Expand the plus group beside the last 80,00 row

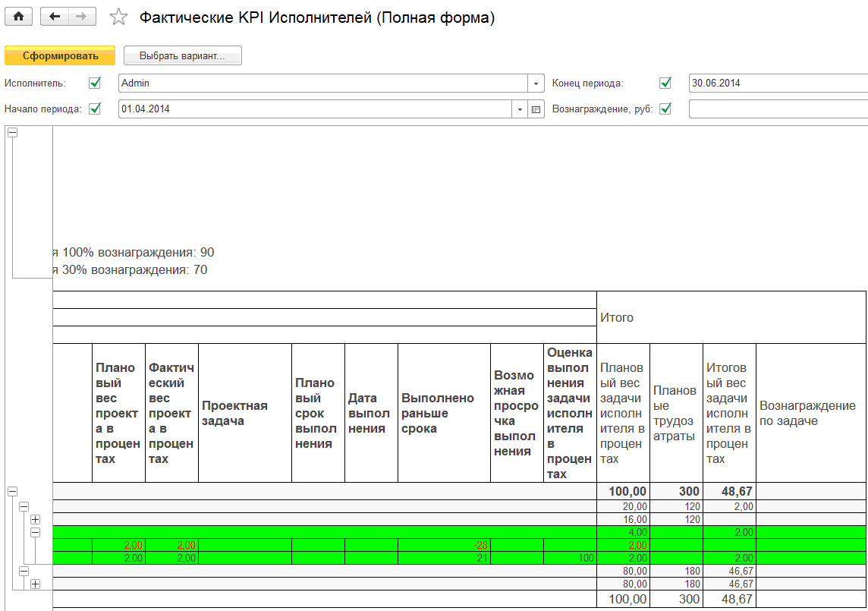[35, 584]
